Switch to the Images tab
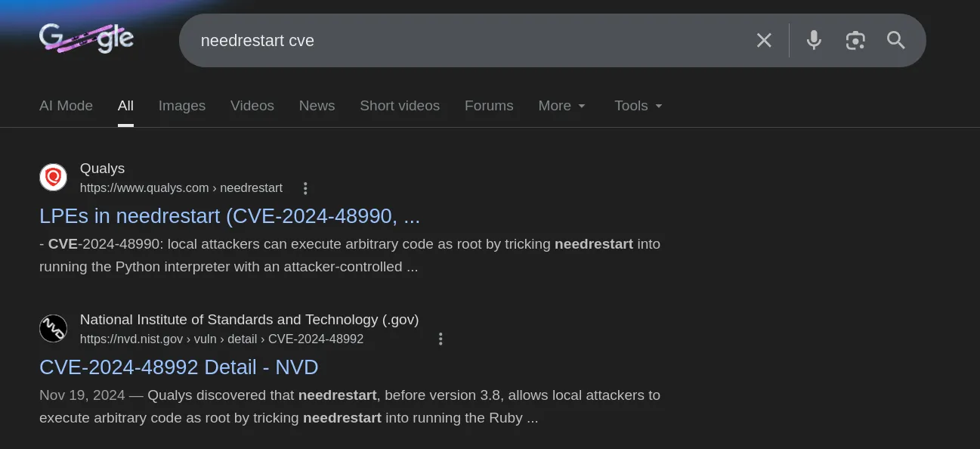The image size is (980, 449). click(182, 106)
